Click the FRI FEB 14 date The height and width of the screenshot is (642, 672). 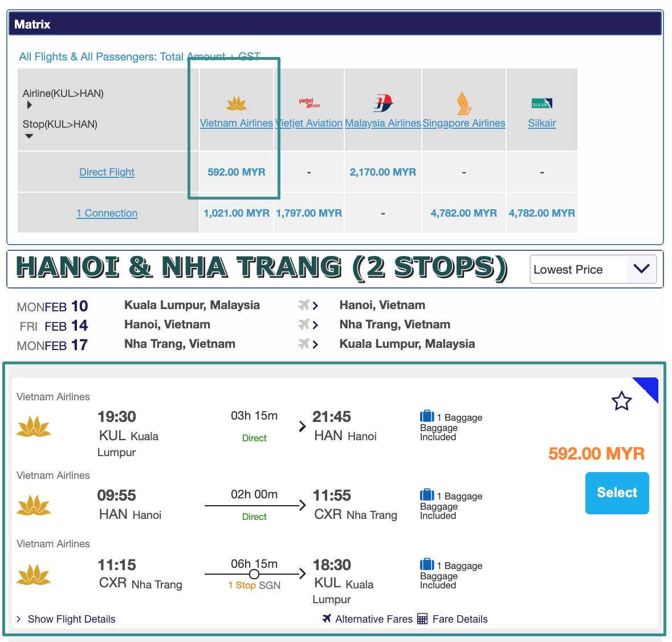click(54, 326)
